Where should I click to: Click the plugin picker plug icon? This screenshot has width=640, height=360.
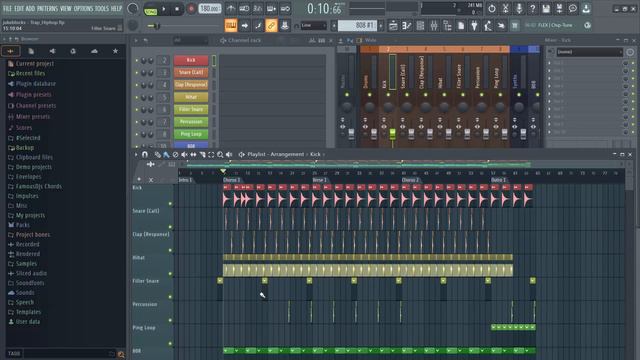click(x=474, y=26)
